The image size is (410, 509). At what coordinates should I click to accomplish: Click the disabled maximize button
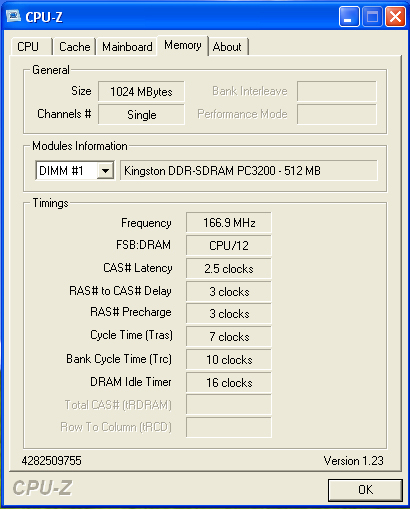pos(372,16)
